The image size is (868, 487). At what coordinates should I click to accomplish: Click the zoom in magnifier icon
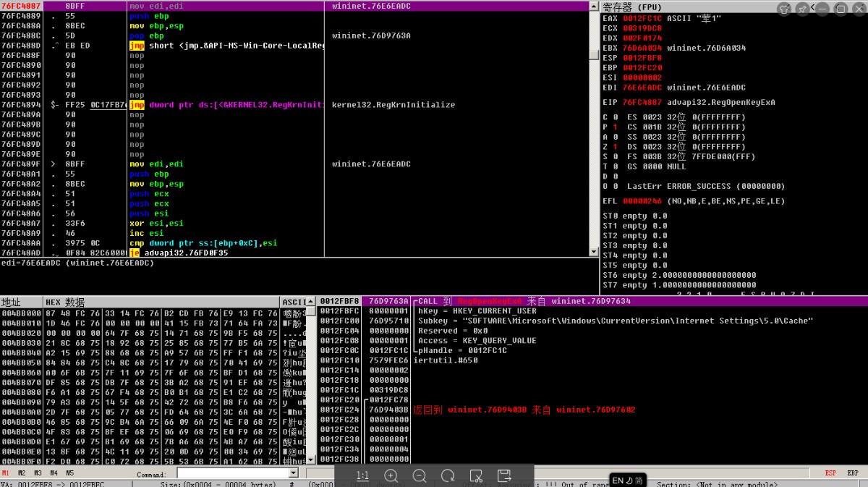[x=391, y=475]
